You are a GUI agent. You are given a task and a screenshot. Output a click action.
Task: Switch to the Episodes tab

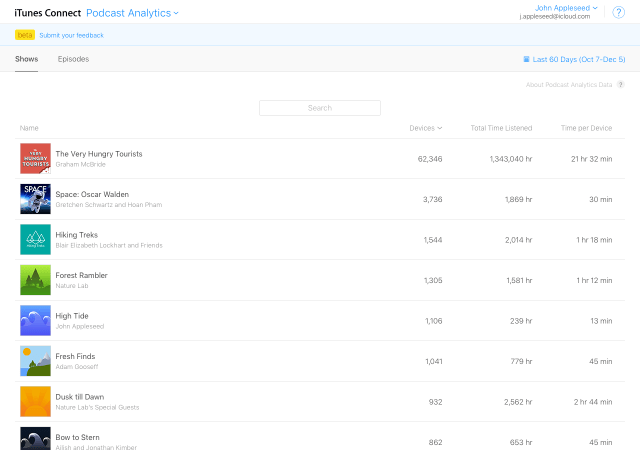point(73,59)
